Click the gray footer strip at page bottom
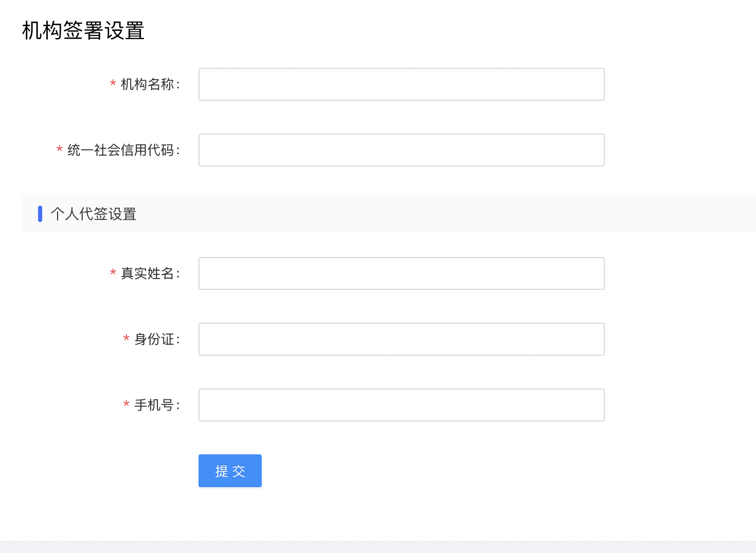This screenshot has height=553, width=756. [378, 546]
